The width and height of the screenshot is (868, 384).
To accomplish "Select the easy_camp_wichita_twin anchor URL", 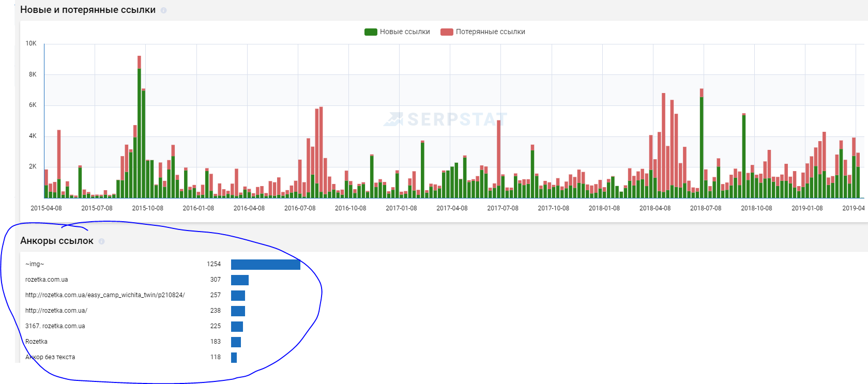I will (x=105, y=295).
